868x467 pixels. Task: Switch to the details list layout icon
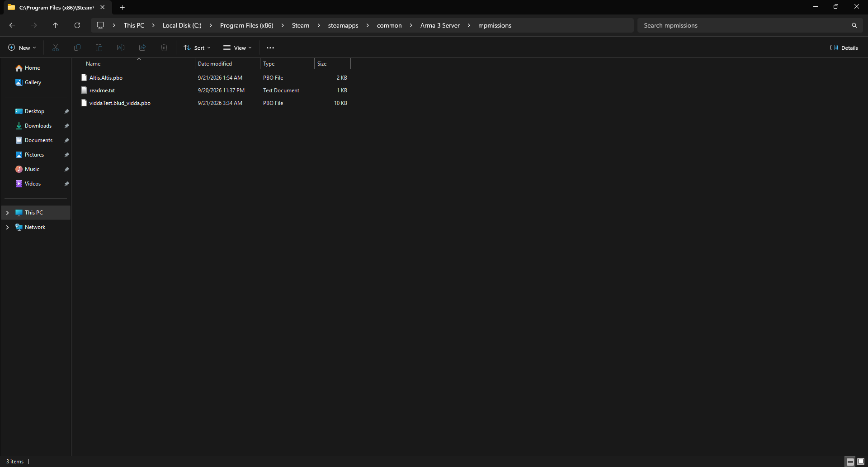tap(850, 462)
